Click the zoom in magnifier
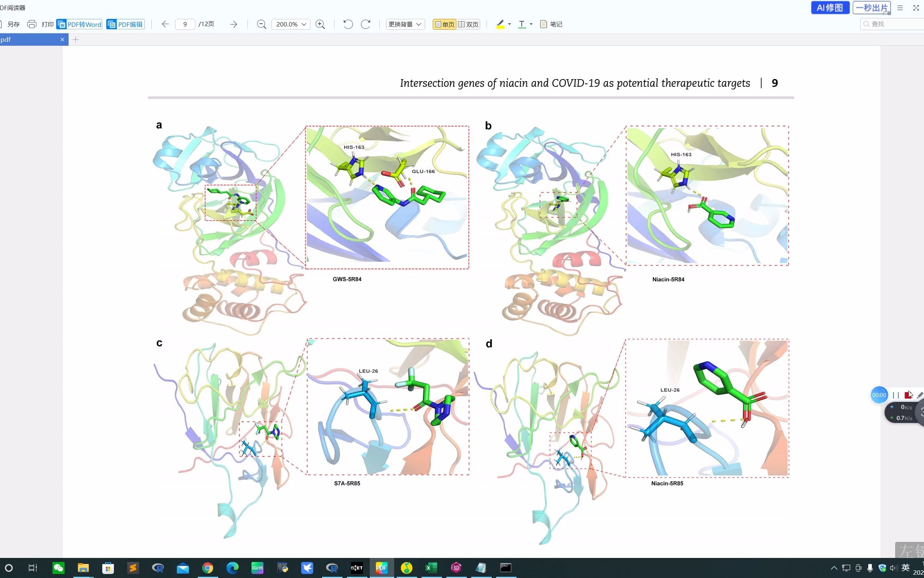Screen dimensions: 924x578 point(320,24)
